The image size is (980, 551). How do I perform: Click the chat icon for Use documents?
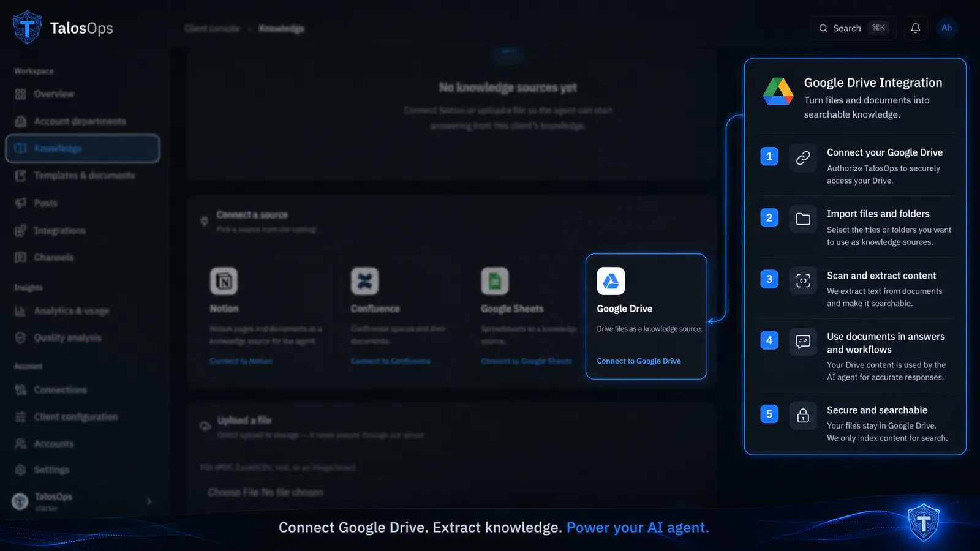[803, 342]
